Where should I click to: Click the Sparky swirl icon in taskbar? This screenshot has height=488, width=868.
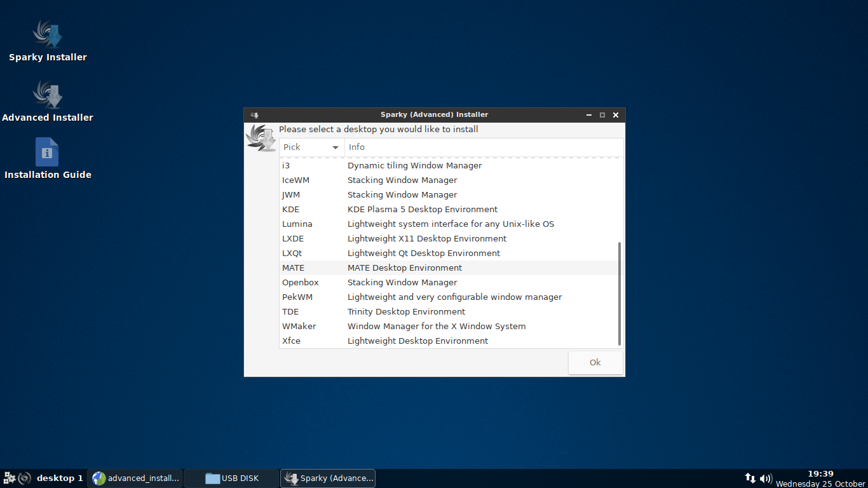tap(25, 478)
